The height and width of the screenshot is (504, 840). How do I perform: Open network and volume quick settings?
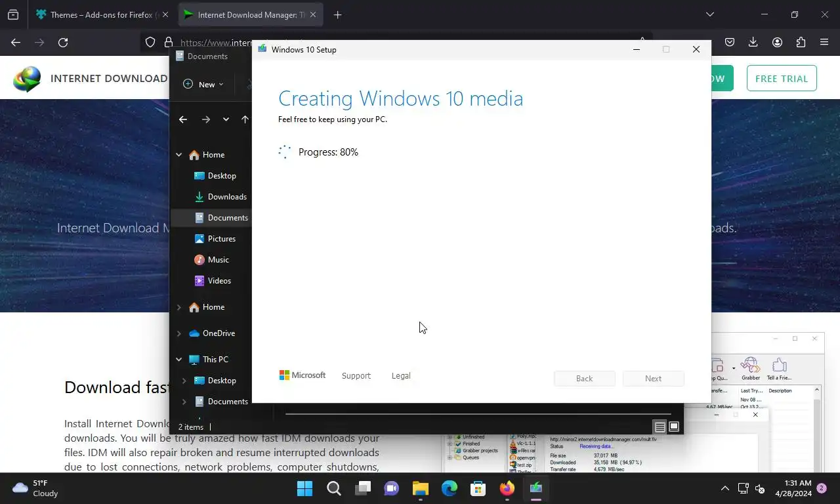(x=751, y=488)
